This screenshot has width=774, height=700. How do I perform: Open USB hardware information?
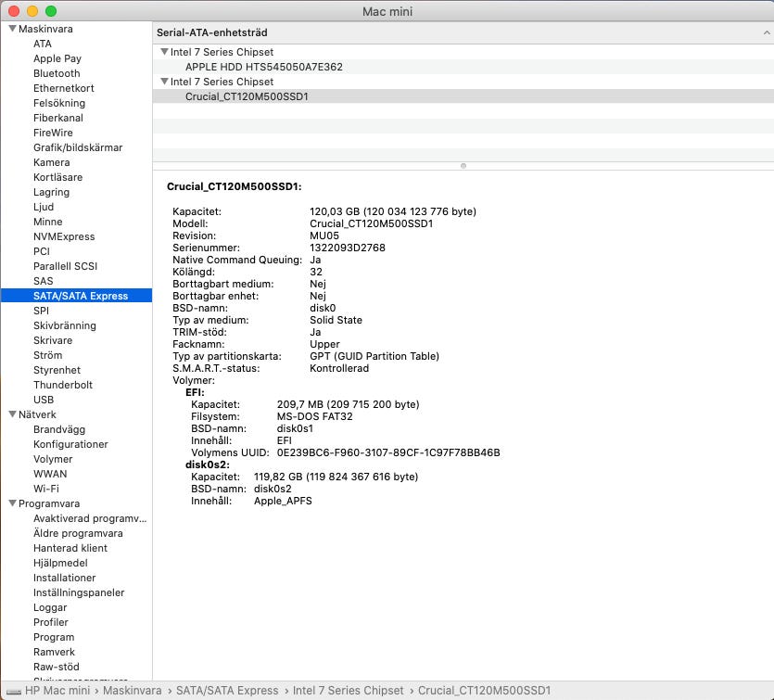click(x=44, y=400)
